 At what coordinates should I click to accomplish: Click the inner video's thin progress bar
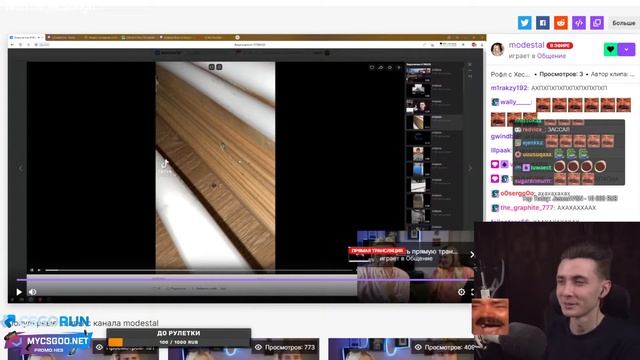pyautogui.click(x=199, y=270)
